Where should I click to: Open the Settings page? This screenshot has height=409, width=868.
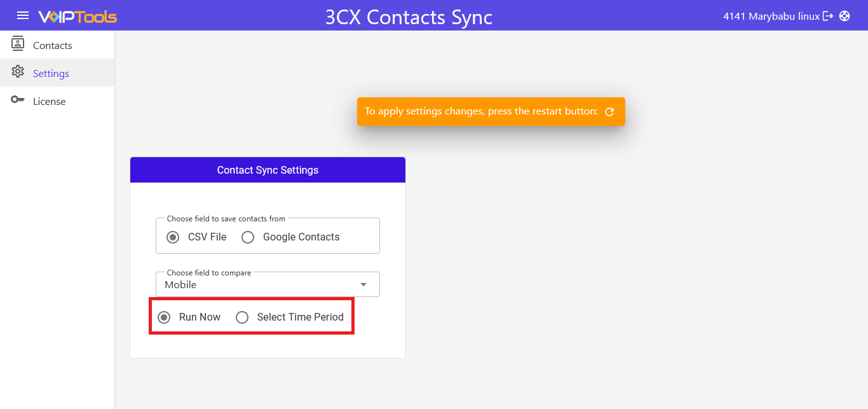(x=50, y=73)
